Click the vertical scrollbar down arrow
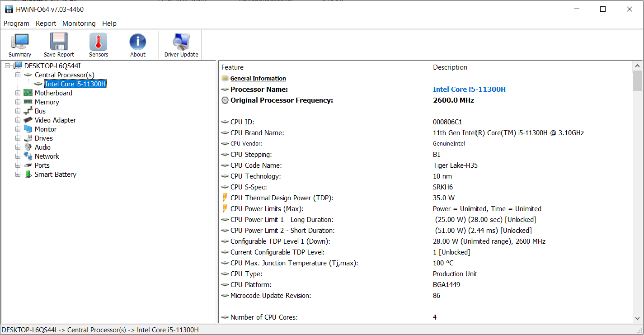This screenshot has height=335, width=644. (x=637, y=318)
